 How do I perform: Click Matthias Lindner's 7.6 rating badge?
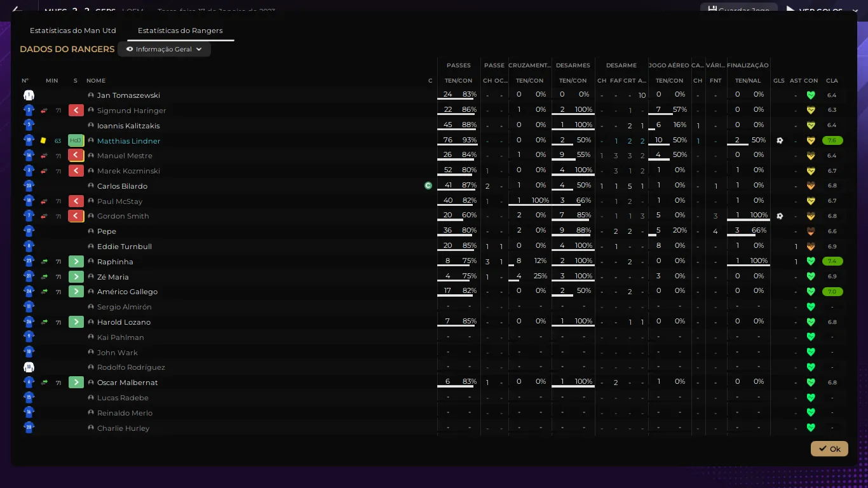[x=832, y=141]
